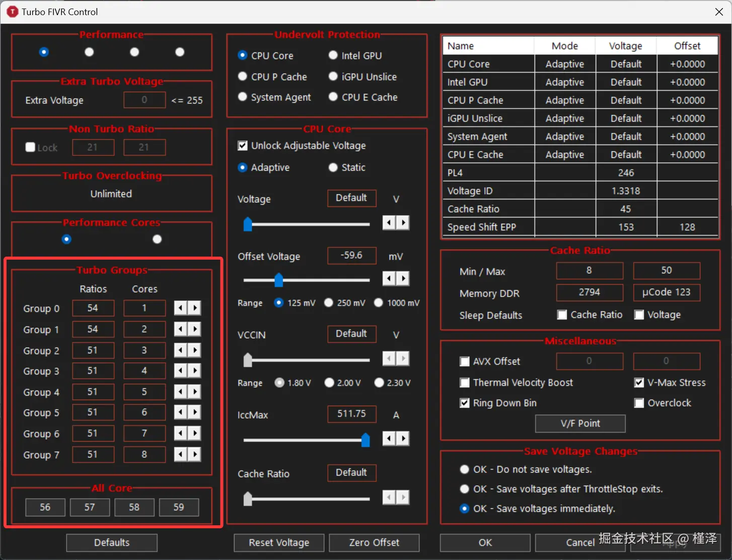
Task: Decrease Offset Voltage with left arrow
Action: (389, 278)
